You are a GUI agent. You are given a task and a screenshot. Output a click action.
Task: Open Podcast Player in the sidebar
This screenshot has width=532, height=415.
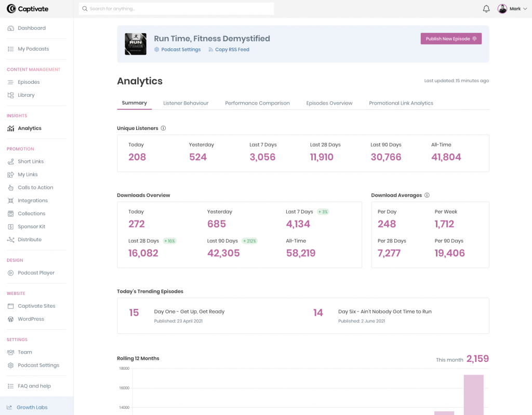click(36, 273)
